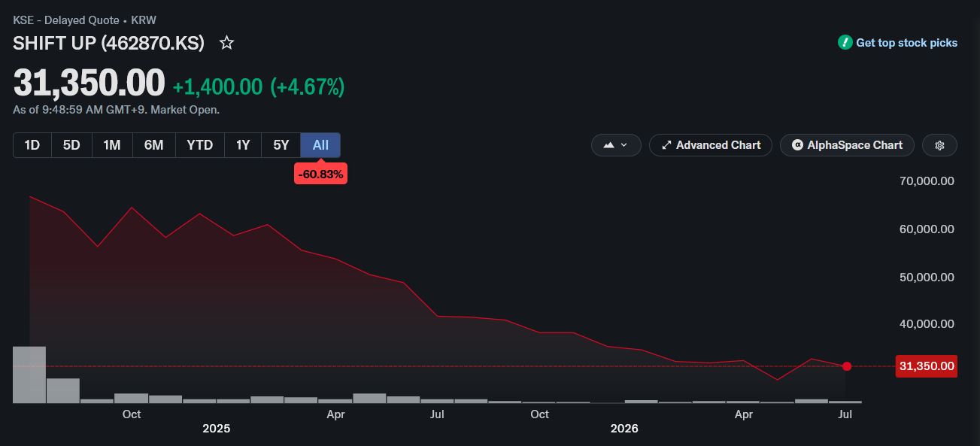Open the AlphaSpace Chart button
The height and width of the screenshot is (446, 980).
click(847, 145)
